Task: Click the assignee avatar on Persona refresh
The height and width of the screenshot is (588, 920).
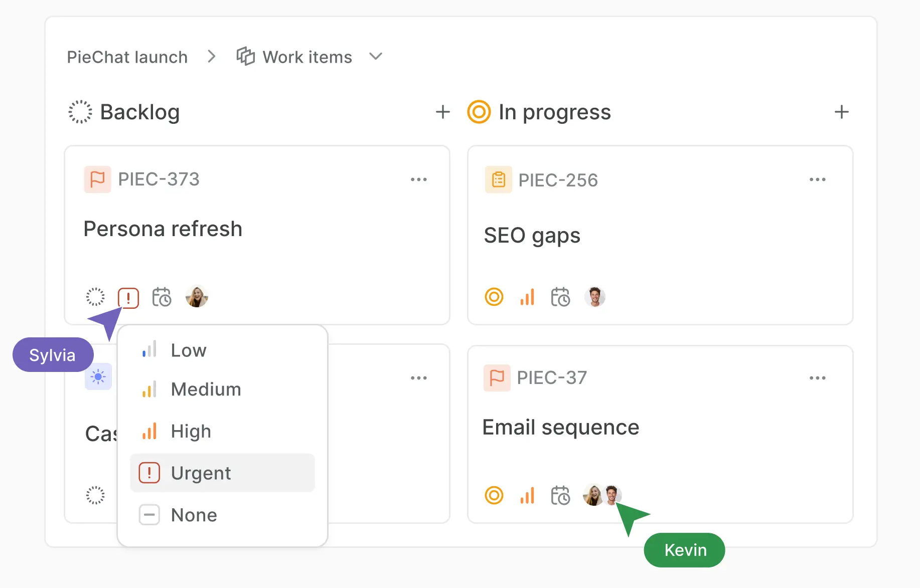Action: [x=197, y=297]
